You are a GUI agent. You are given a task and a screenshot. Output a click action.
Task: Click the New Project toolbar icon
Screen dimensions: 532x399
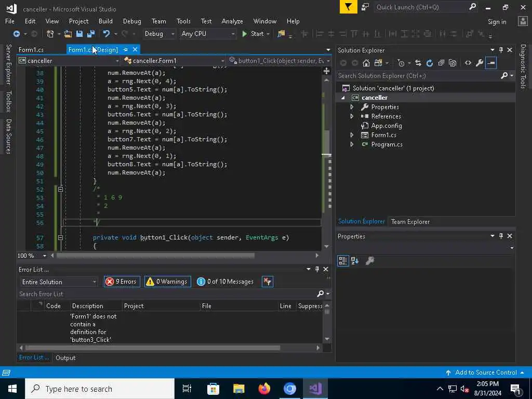tap(50, 34)
